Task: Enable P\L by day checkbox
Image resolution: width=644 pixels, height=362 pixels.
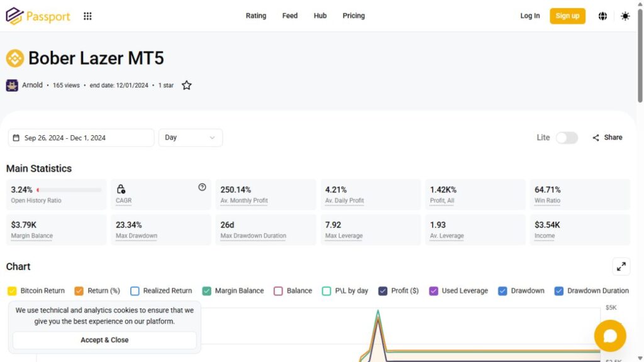Action: [x=326, y=291]
